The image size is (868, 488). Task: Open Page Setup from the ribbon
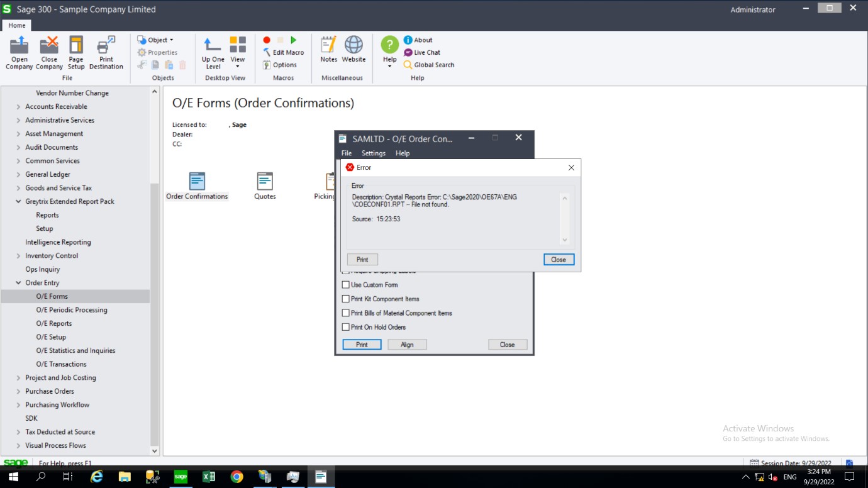click(x=76, y=53)
